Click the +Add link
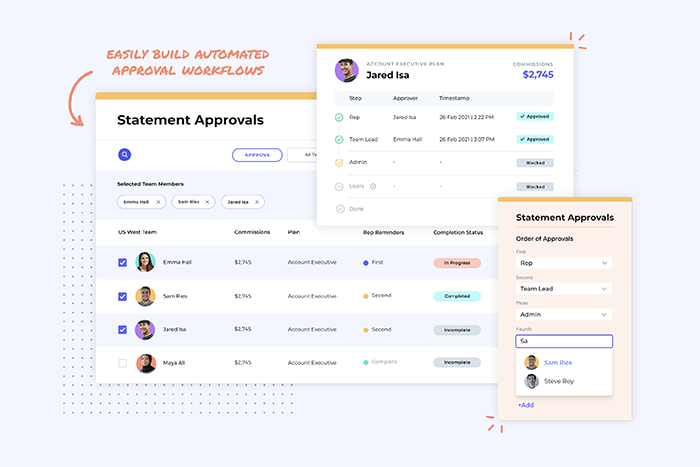 [x=526, y=405]
